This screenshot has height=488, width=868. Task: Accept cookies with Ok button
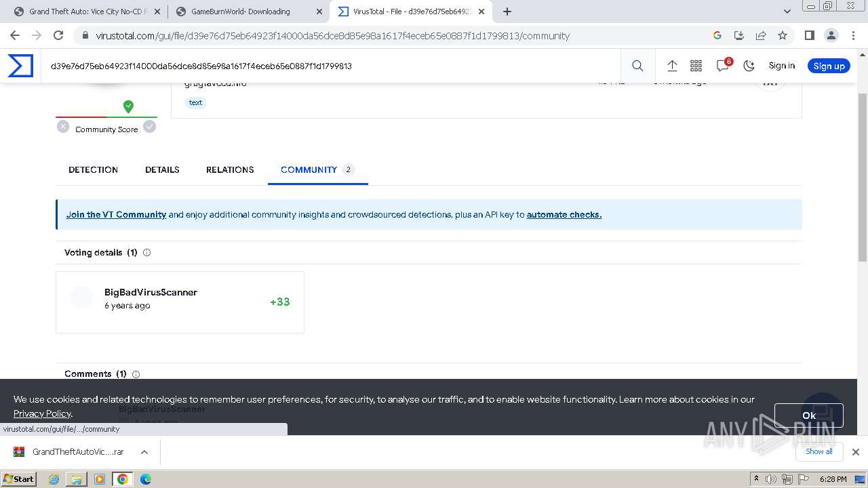(809, 415)
